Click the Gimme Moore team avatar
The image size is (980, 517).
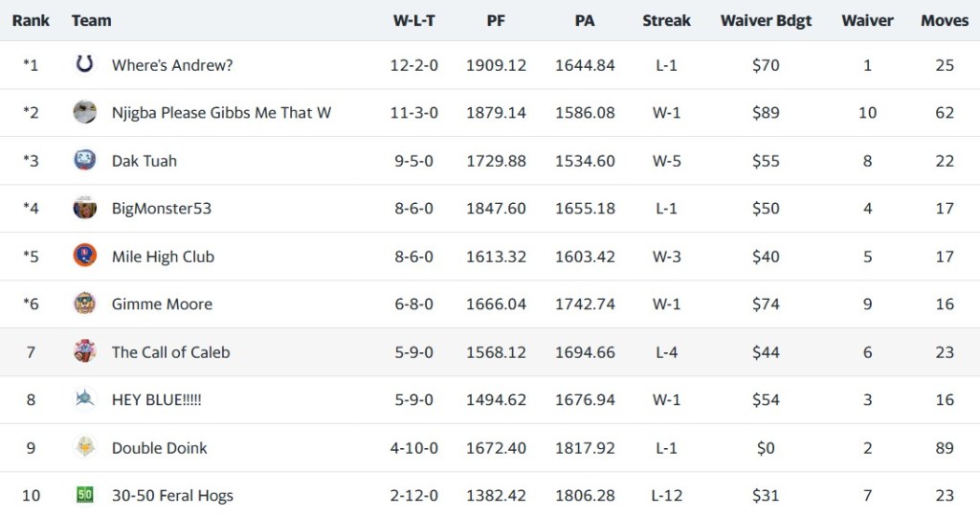point(84,304)
